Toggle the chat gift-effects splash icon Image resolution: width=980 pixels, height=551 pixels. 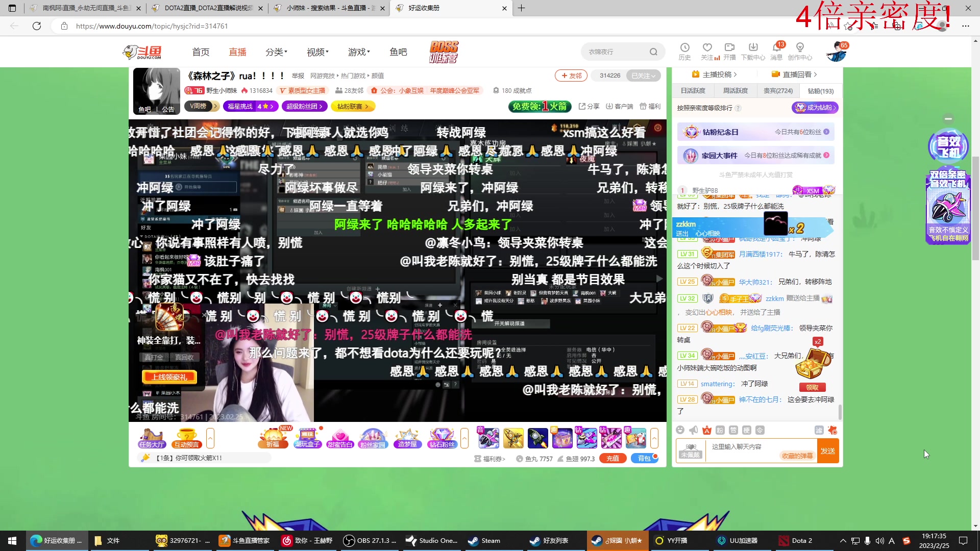point(832,430)
